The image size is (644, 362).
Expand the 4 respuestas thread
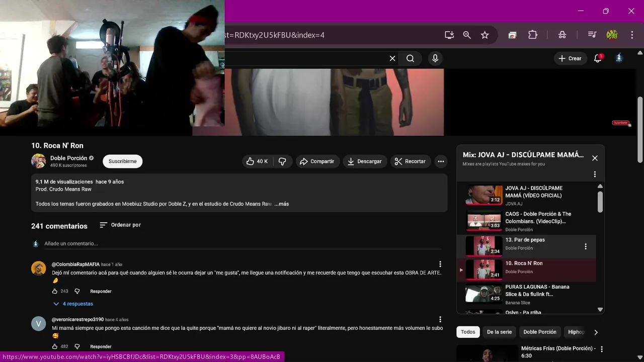[73, 304]
